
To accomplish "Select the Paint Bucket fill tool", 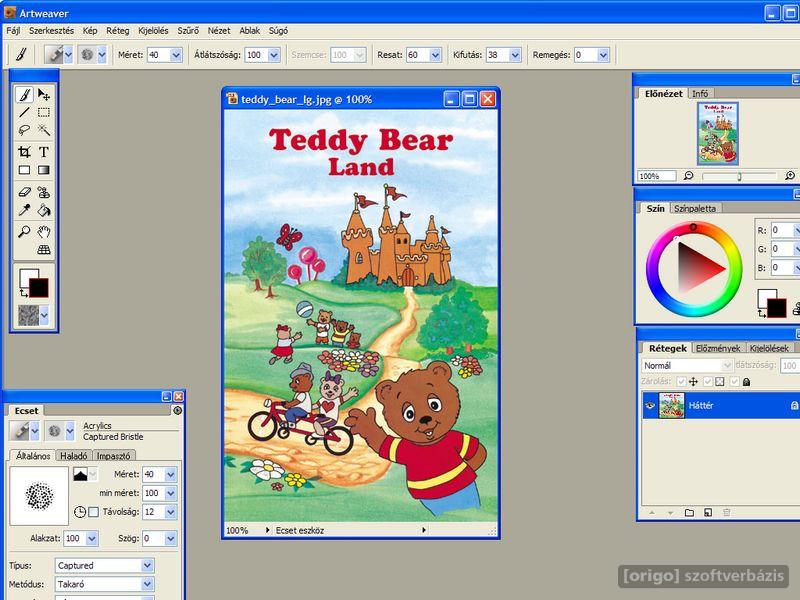I will pos(44,210).
